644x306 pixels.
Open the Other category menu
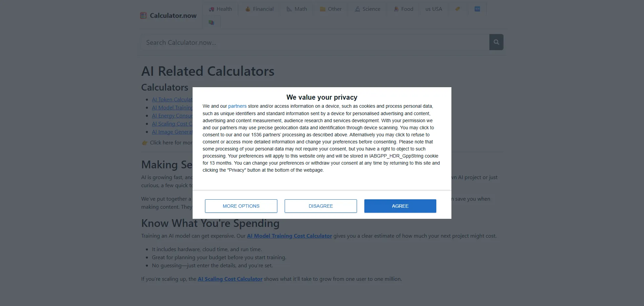(330, 9)
